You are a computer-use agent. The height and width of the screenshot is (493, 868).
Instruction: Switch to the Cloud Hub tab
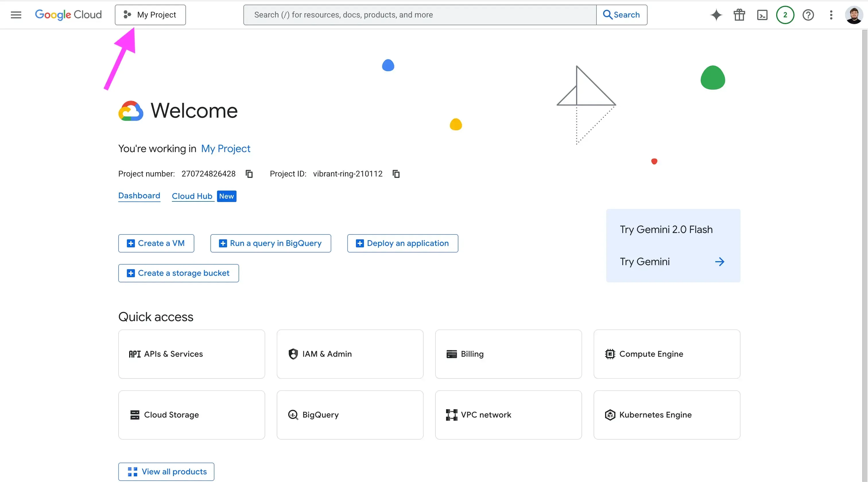(192, 196)
